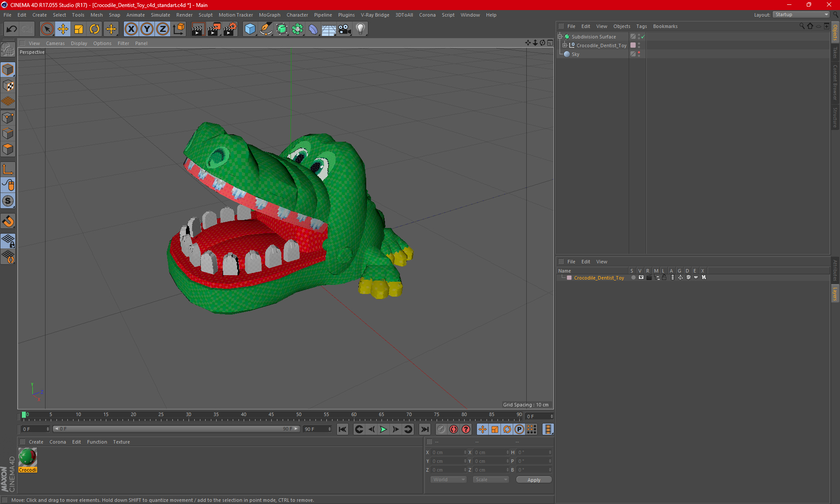Open the Simulate menu

point(161,15)
